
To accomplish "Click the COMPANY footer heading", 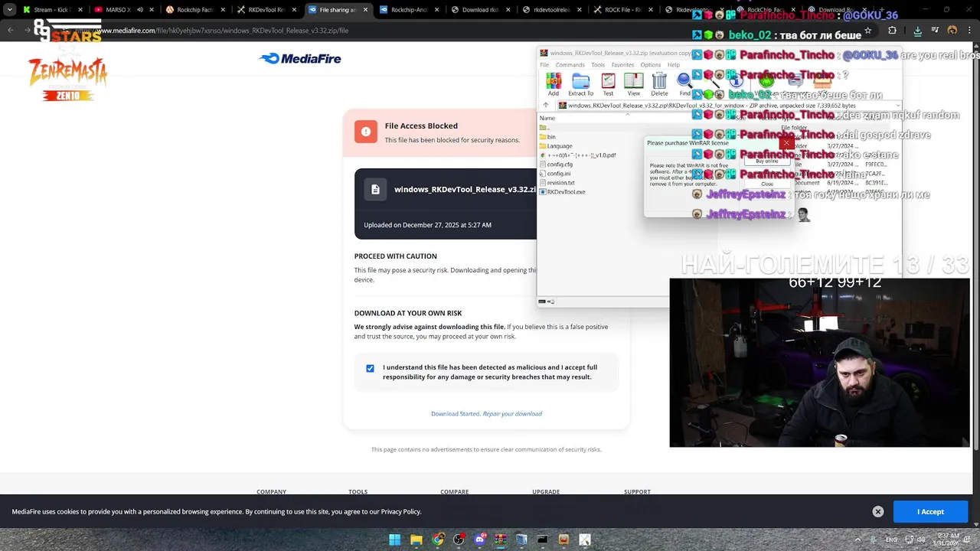I will point(271,492).
